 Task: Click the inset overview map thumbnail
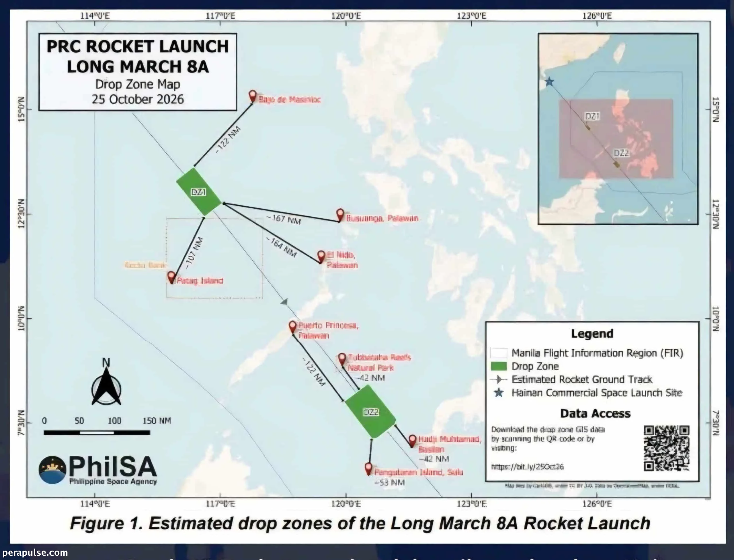tap(618, 129)
